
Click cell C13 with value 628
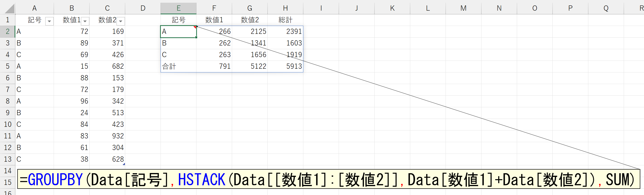point(107,159)
